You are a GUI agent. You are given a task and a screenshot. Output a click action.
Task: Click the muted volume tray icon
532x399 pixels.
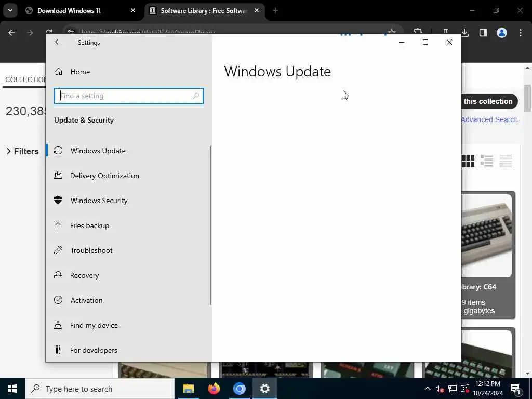pyautogui.click(x=440, y=389)
